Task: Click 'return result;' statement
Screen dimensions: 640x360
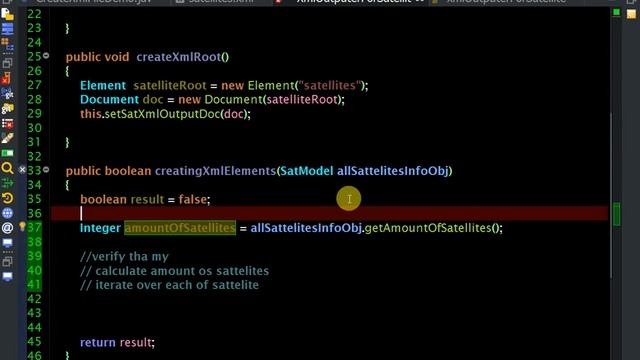Action: point(118,342)
